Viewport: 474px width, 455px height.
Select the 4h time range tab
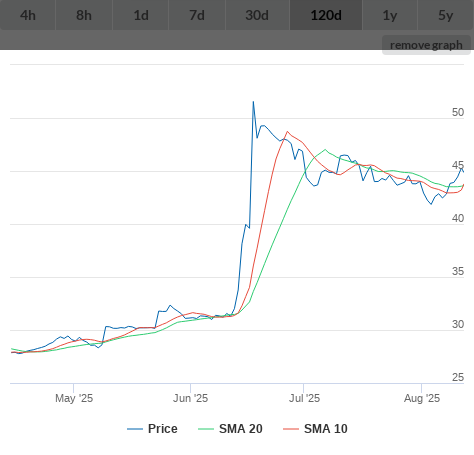[x=28, y=15]
